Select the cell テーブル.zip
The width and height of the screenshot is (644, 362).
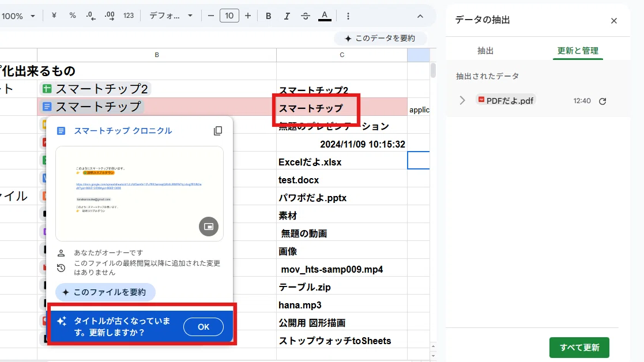click(x=342, y=287)
